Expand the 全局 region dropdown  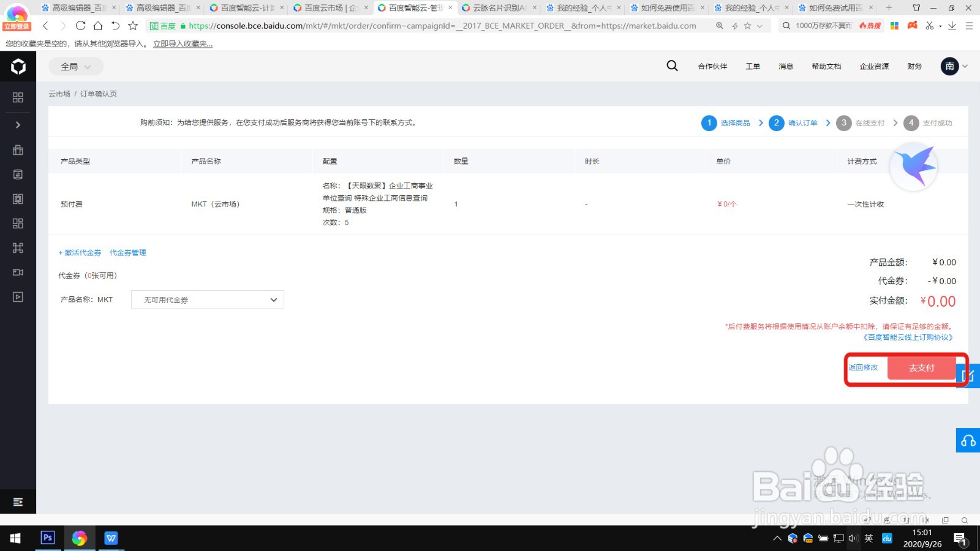coord(75,66)
